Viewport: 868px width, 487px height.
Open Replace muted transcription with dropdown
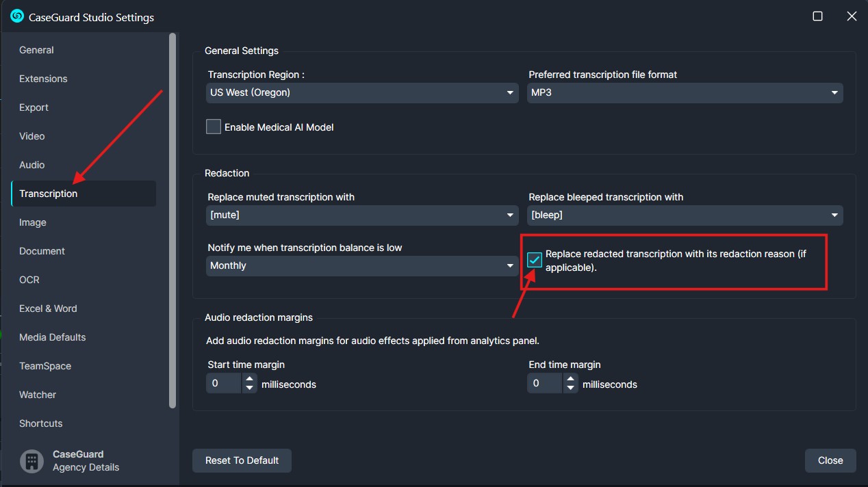[362, 215]
